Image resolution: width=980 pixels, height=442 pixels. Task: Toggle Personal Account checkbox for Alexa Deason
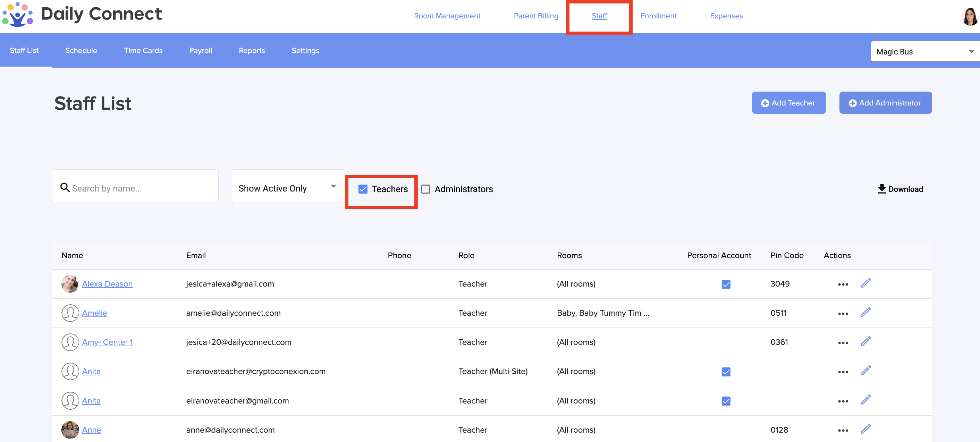click(726, 284)
